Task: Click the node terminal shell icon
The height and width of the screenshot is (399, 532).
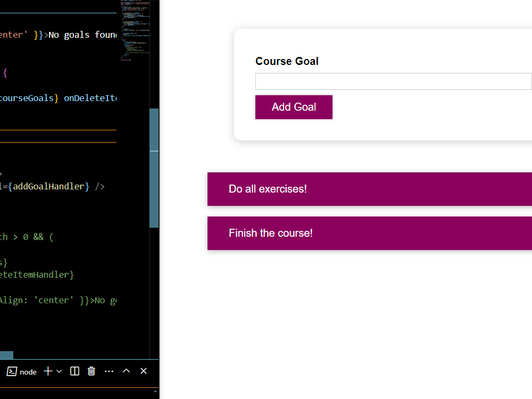Action: [x=12, y=371]
